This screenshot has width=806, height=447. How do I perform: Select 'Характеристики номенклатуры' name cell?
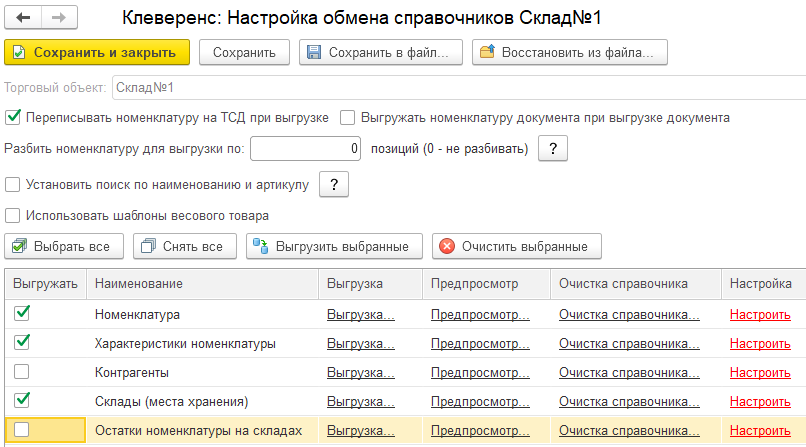(x=203, y=344)
